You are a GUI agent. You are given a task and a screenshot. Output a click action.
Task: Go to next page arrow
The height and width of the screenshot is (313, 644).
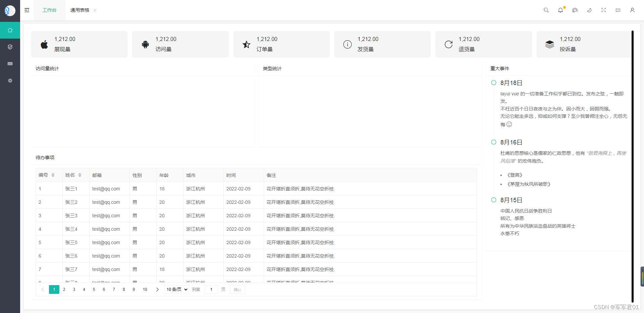157,289
